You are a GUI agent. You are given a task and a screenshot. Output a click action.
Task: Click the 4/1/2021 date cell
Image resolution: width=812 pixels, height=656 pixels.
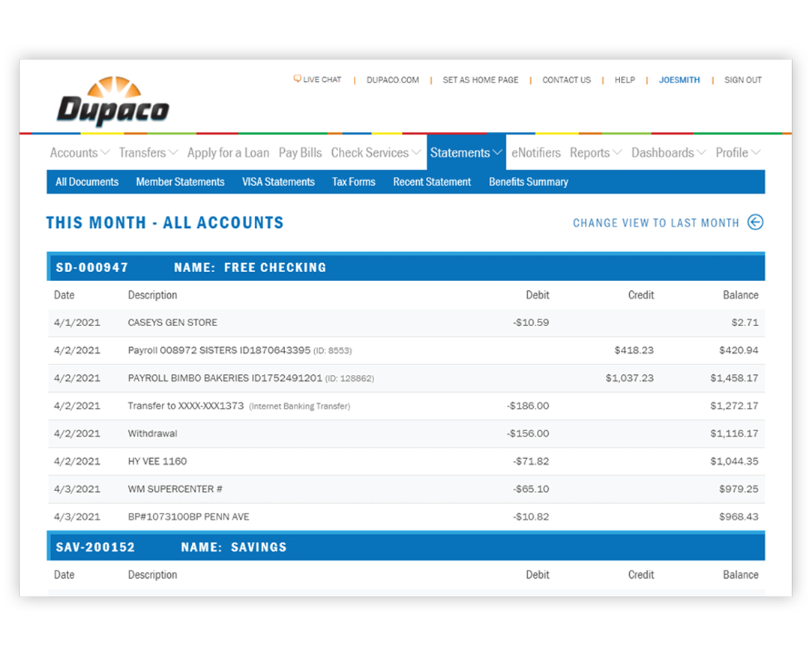[77, 322]
